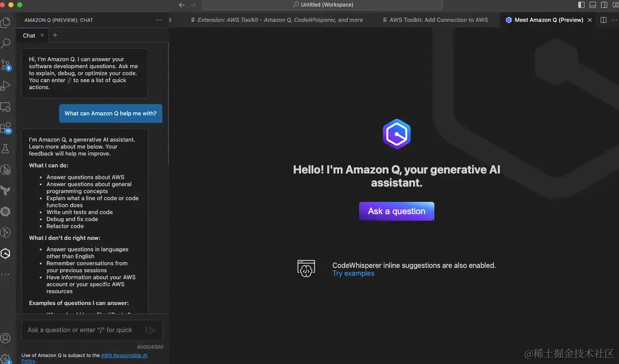
Task: Click the 'Answer questions about AWS' item
Action: (x=85, y=177)
